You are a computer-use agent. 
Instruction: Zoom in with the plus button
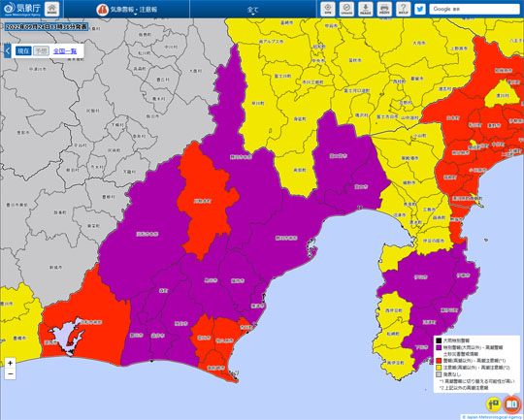point(10,363)
